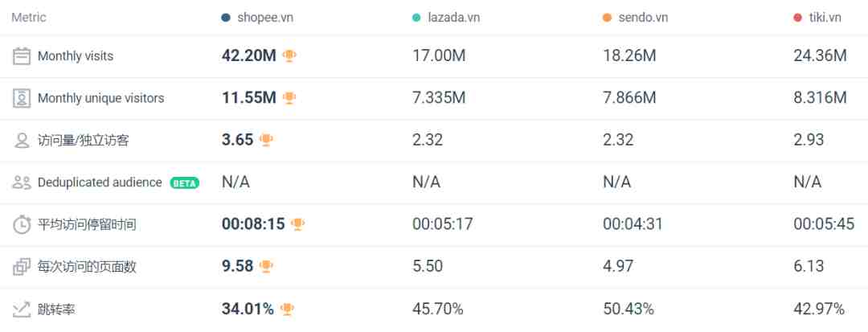Click the BETA badge on Deduplicated audience
The width and height of the screenshot is (868, 332).
[184, 182]
